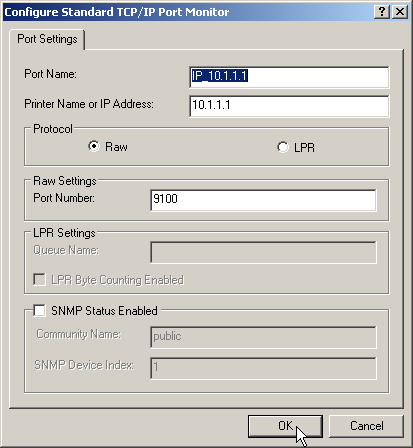Close the Port Monitor dialog window
413x448 pixels.
[x=399, y=12]
